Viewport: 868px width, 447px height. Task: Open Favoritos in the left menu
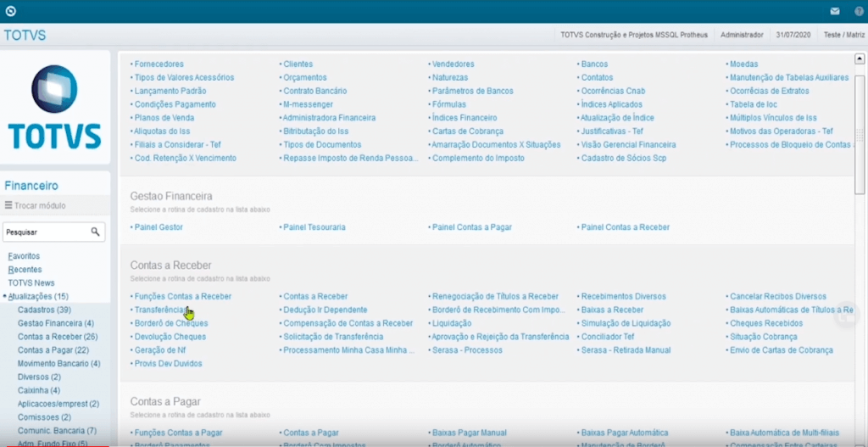point(24,255)
